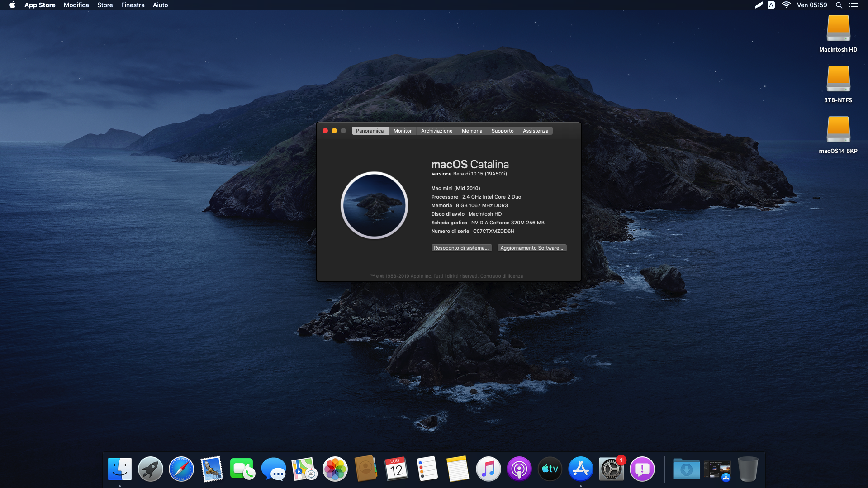The width and height of the screenshot is (868, 488).
Task: Click the Resoconto di sistema button
Action: [x=461, y=248]
